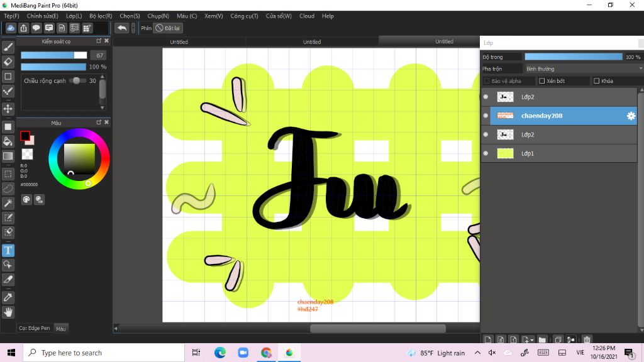Select the Lớp1 layer thumbnail
The height and width of the screenshot is (362, 644).
point(505,153)
